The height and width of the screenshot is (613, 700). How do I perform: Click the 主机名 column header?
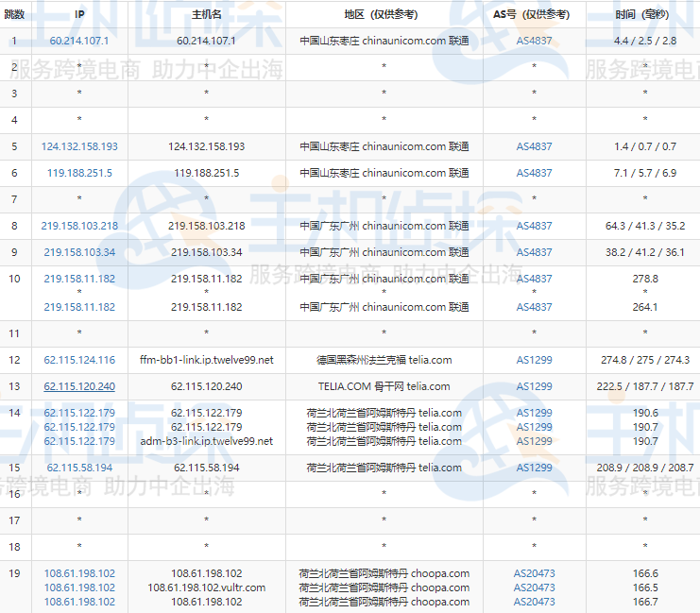click(x=206, y=14)
